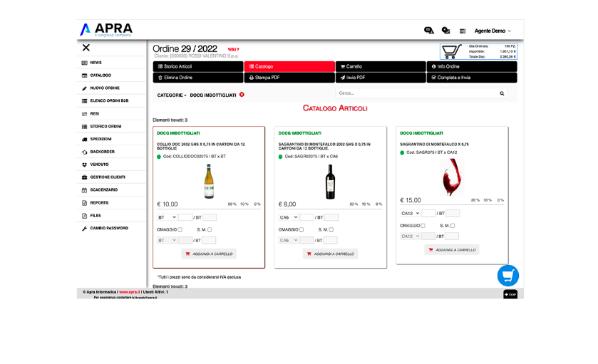Click the search magnifier icon
The width and height of the screenshot is (598, 364).
coord(502,93)
